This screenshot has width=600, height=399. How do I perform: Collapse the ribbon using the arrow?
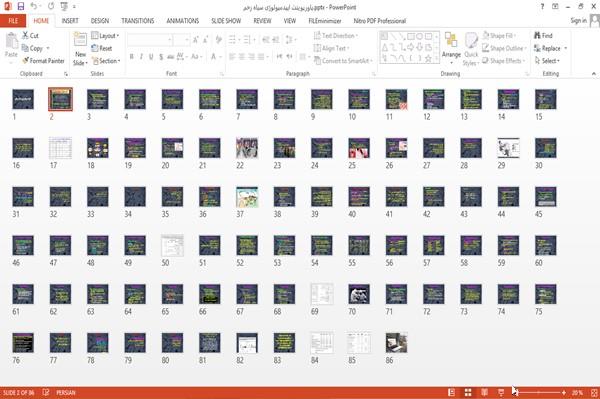[593, 73]
